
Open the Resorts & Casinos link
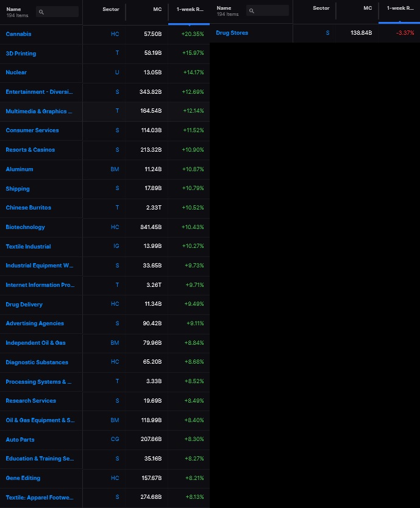(x=30, y=150)
